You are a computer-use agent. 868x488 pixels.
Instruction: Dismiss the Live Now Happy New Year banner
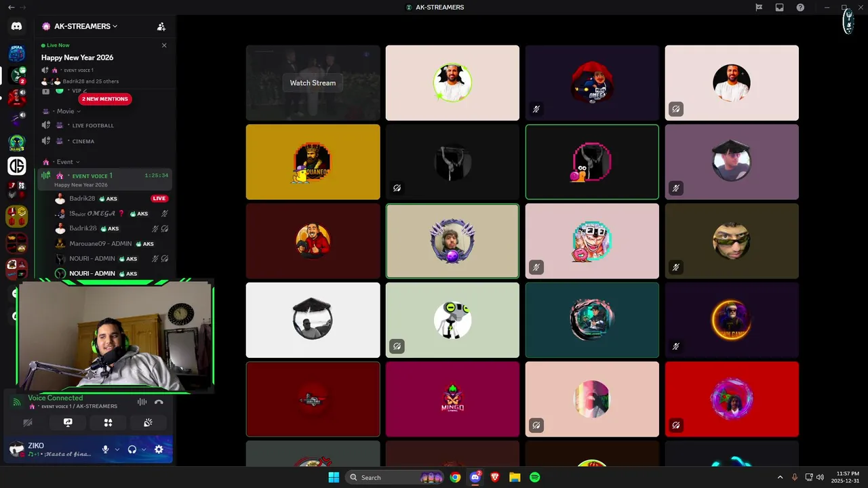click(x=164, y=45)
